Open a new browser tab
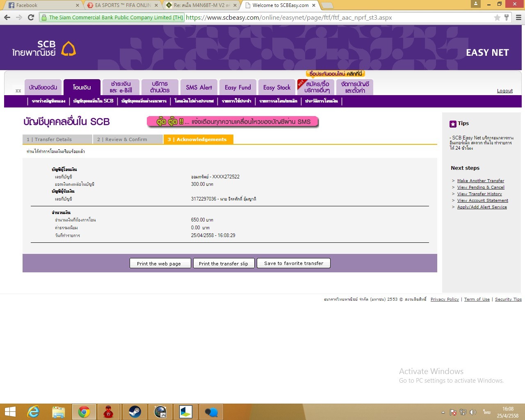Viewport: 525px width, 420px height. coord(327,5)
